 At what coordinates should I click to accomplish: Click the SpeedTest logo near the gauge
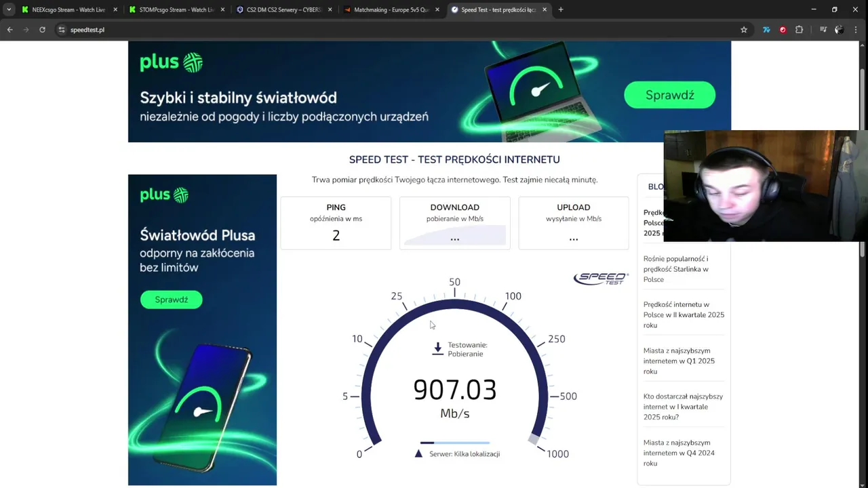(x=601, y=278)
